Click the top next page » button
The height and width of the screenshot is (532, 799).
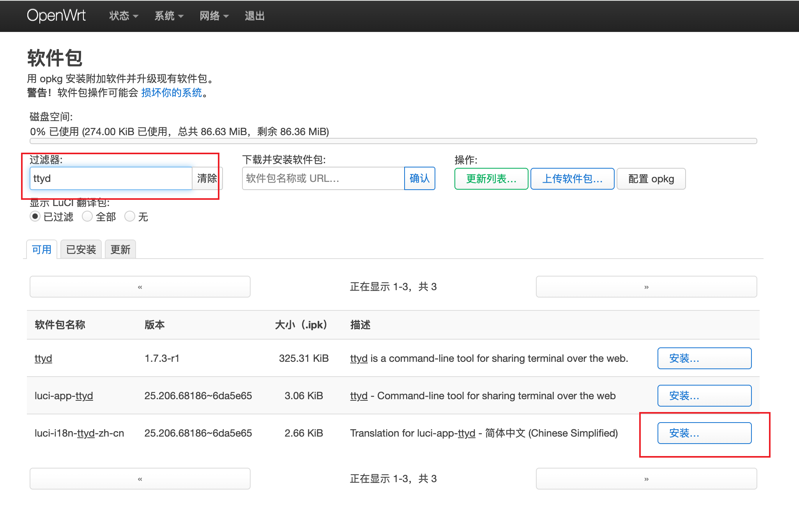point(646,287)
